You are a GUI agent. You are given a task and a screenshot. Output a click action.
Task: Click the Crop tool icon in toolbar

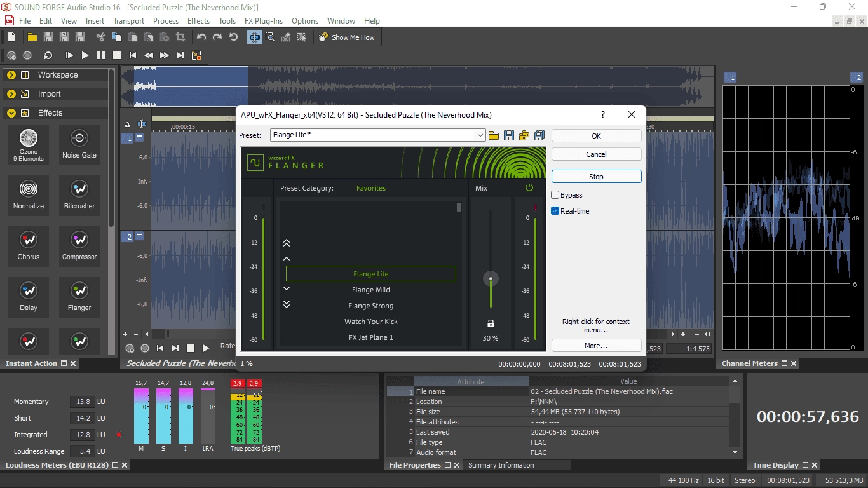pos(181,37)
